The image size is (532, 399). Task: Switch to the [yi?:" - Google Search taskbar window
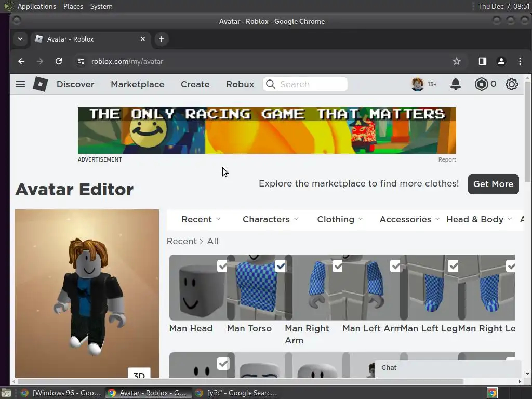click(x=236, y=393)
